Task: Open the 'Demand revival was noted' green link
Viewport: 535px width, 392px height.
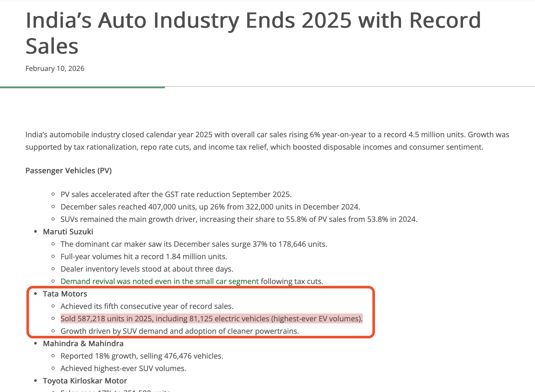Action: pyautogui.click(x=160, y=281)
